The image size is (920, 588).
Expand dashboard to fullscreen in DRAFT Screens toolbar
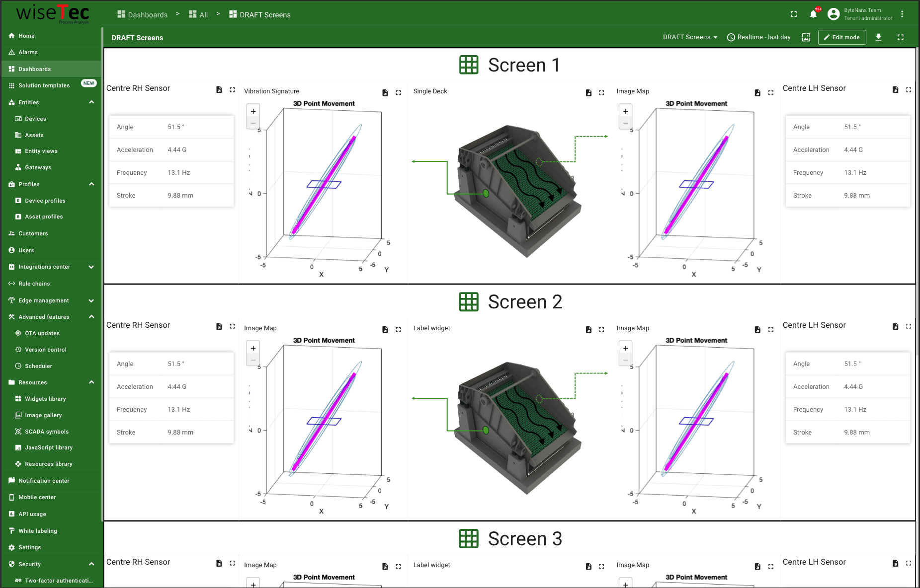tap(901, 37)
